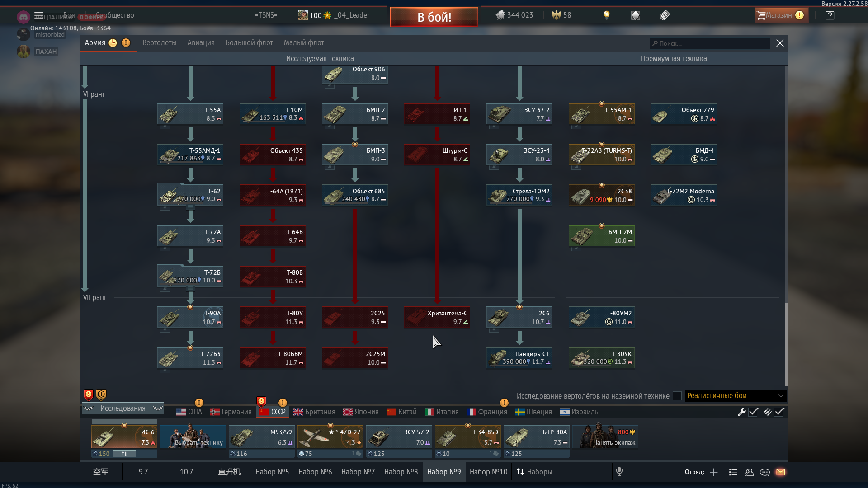Open the hamburger main menu icon
Viewport: 868px width, 488px height.
(39, 15)
